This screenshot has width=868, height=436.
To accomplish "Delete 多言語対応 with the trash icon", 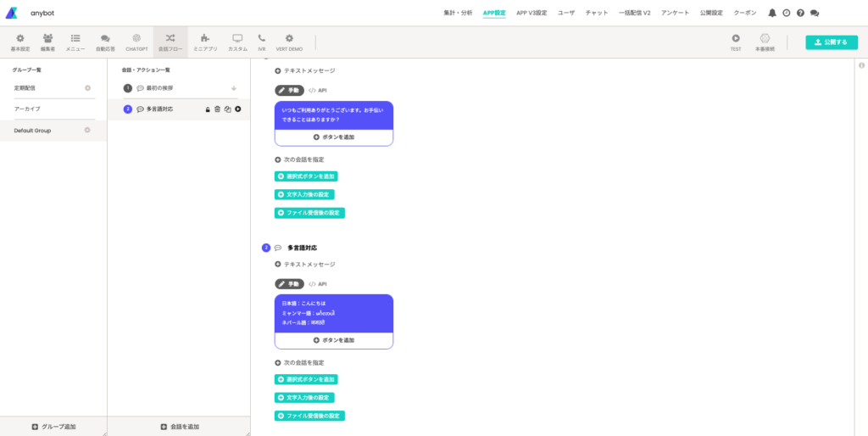I will 217,109.
